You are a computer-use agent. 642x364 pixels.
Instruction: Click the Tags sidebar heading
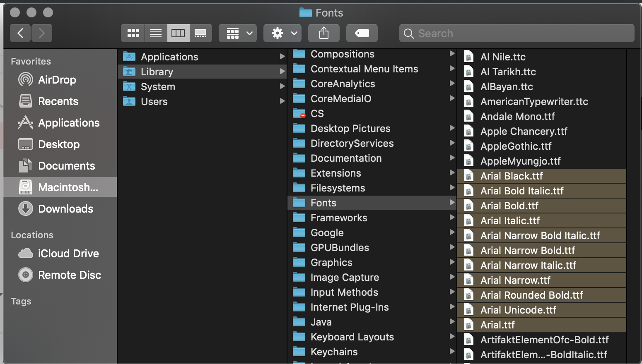pos(21,302)
